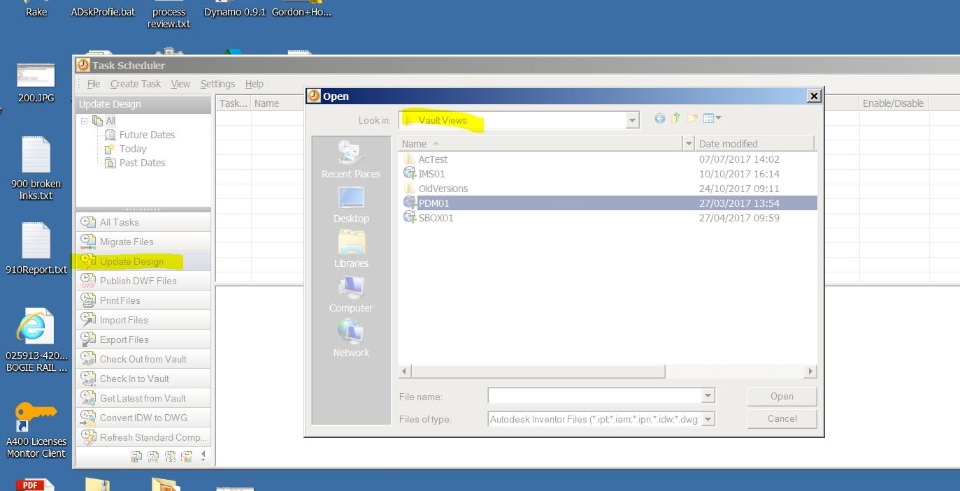Click the Update Design lightning icon
Screen dimensions: 960x491
pos(88,261)
